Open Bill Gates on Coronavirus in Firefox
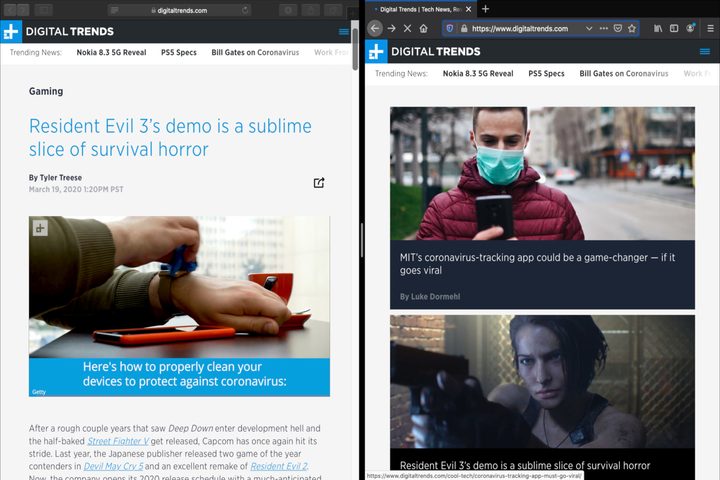720x480 pixels. 624,73
